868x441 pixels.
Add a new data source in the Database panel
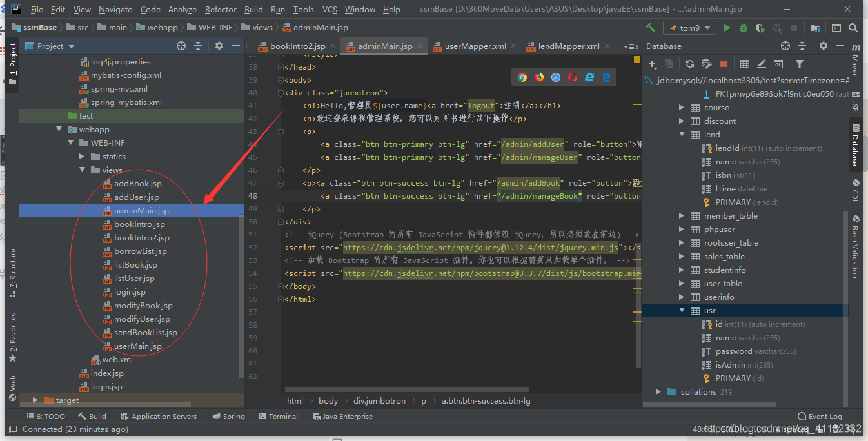[x=653, y=64]
